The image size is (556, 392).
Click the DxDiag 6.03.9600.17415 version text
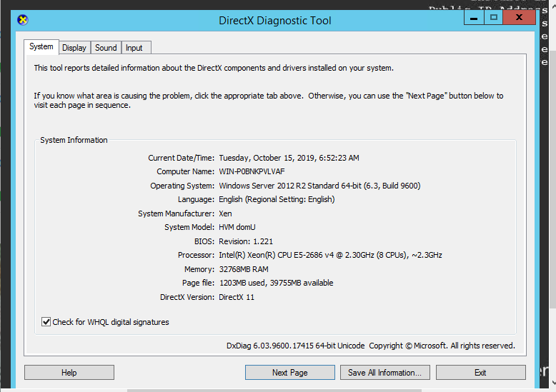coord(295,346)
